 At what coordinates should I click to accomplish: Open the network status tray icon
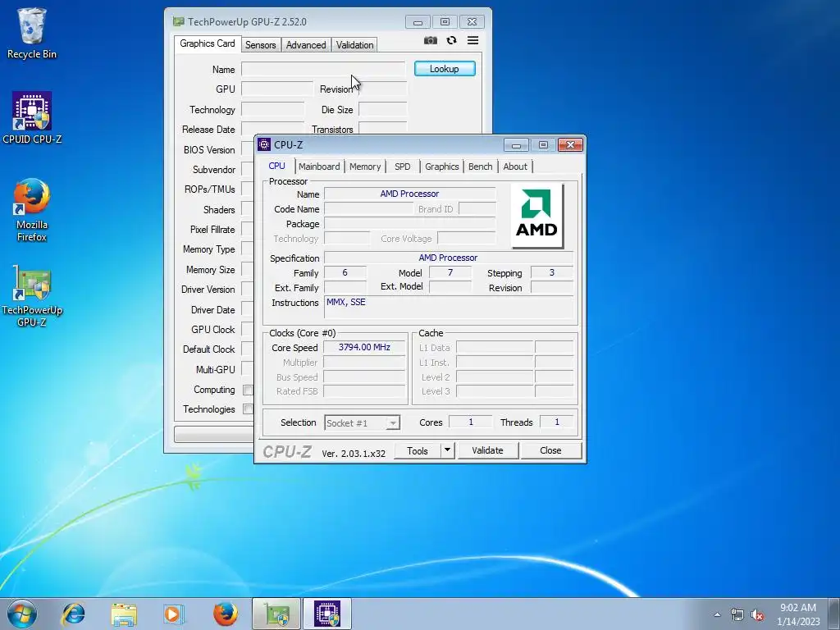point(737,615)
